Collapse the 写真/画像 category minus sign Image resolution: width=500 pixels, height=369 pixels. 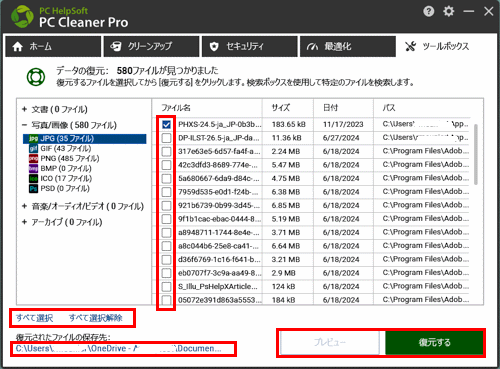click(24, 125)
